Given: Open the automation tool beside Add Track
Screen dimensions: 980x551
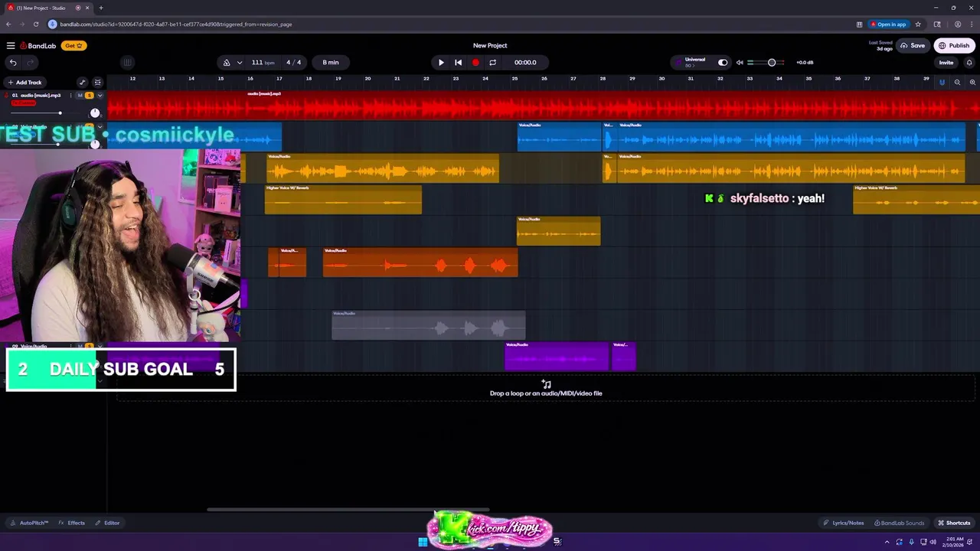Looking at the screenshot, I should click(x=83, y=83).
